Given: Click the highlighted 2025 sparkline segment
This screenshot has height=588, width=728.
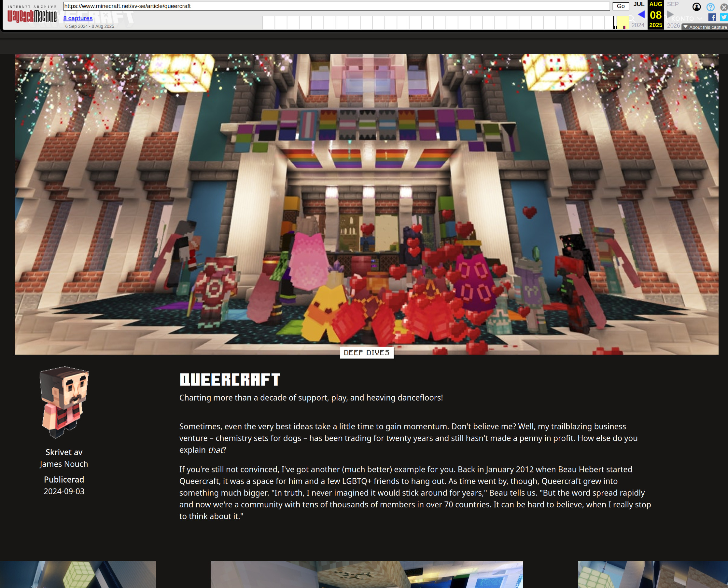Looking at the screenshot, I should click(623, 23).
